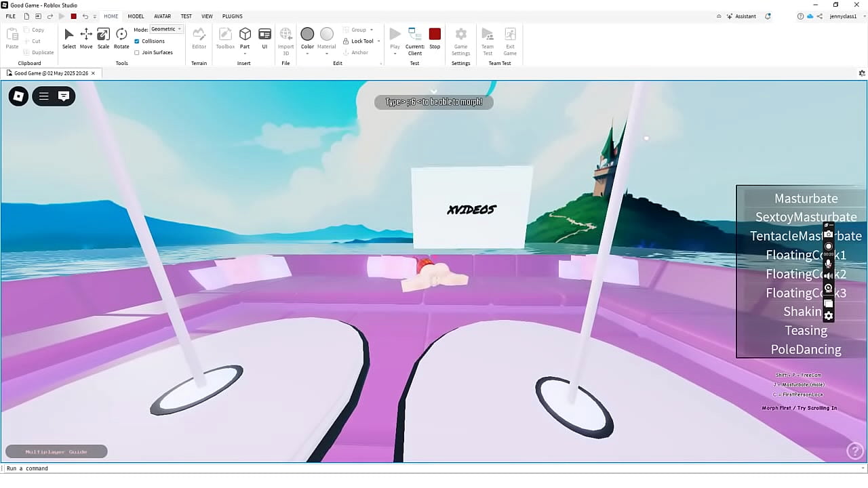Stop the running simulation

(x=435, y=34)
